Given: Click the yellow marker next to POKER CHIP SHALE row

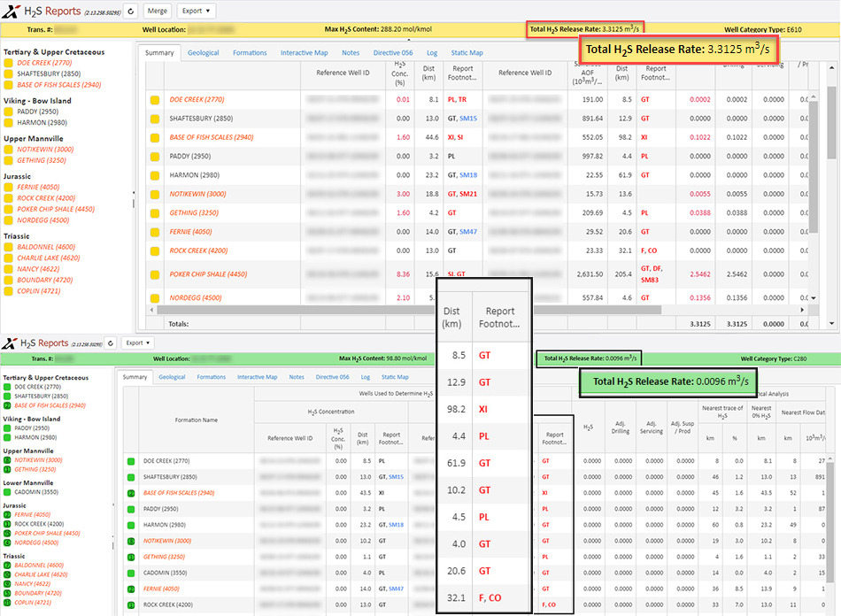Looking at the screenshot, I should coord(154,274).
